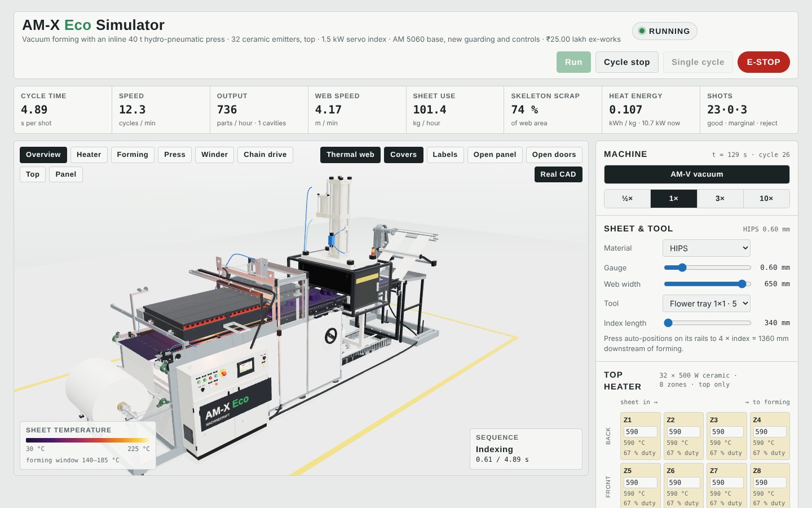Set simulation speed to ½×
Viewport: 812px width, 508px height.
pyautogui.click(x=627, y=199)
